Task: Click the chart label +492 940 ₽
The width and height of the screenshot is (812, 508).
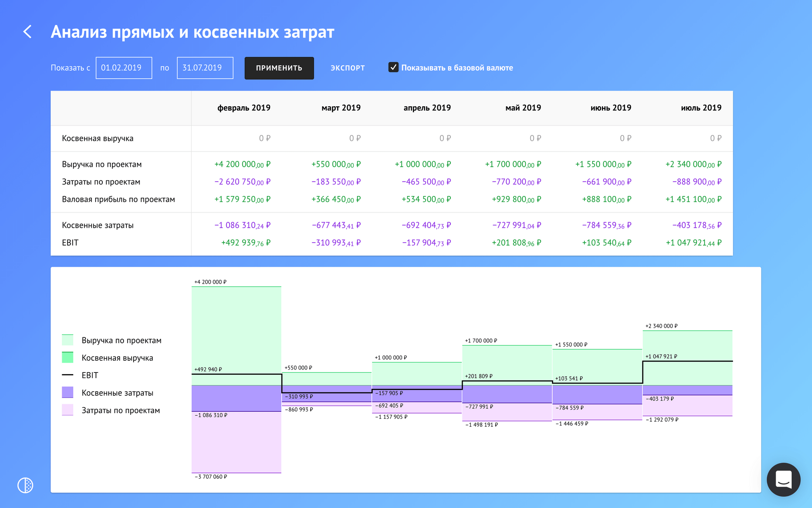Action: pos(208,369)
